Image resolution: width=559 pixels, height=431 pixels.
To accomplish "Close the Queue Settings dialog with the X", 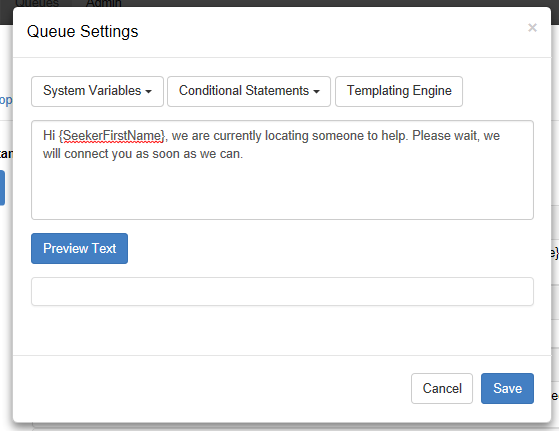I will (532, 27).
